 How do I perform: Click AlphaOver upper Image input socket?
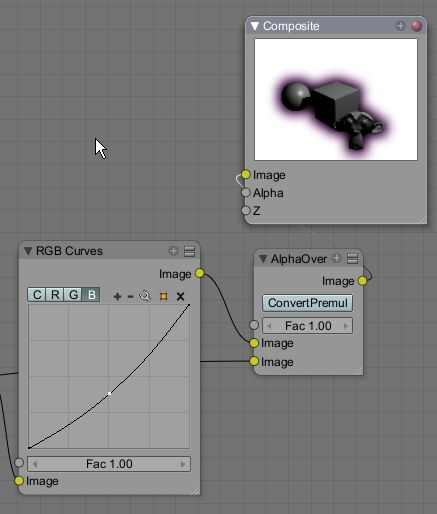(x=254, y=343)
